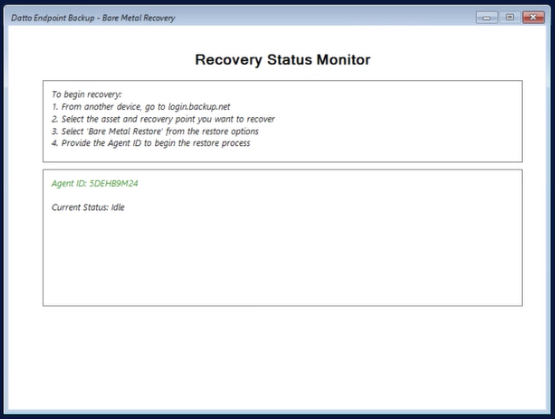The image size is (555, 419).
Task: Click the white area below the status panel
Action: [277, 357]
